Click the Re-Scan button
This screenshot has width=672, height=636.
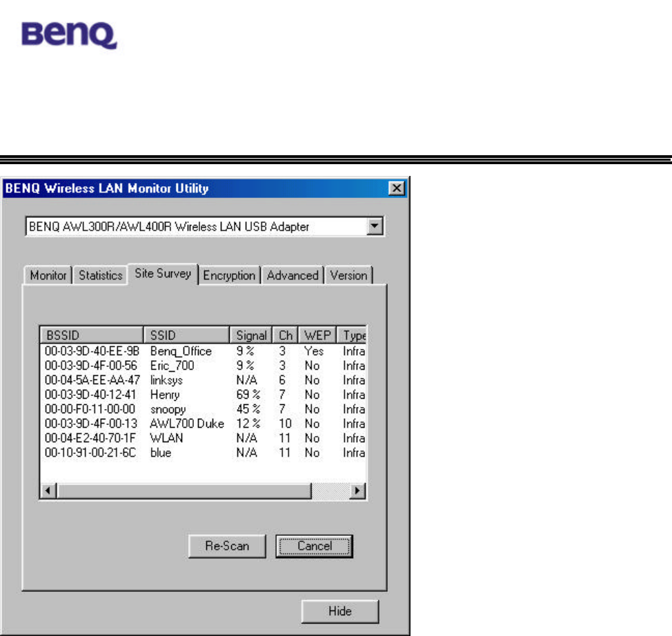tap(227, 546)
